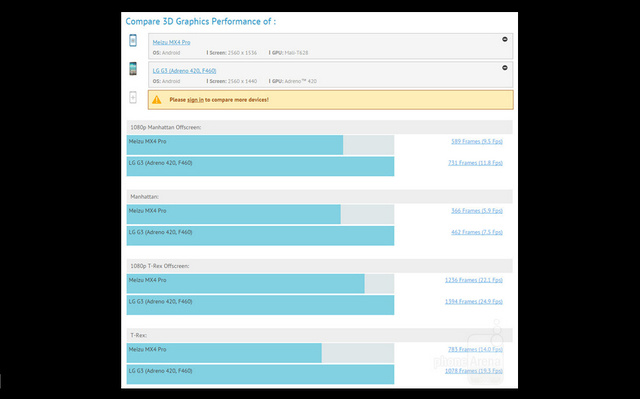Screen dimensions: 640x399
Task: Open 1394 Frames (24.9 Fps) result
Action: [473, 301]
